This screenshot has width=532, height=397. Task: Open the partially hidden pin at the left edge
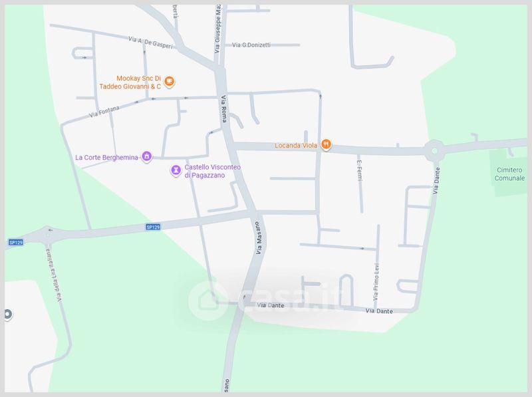[8, 315]
